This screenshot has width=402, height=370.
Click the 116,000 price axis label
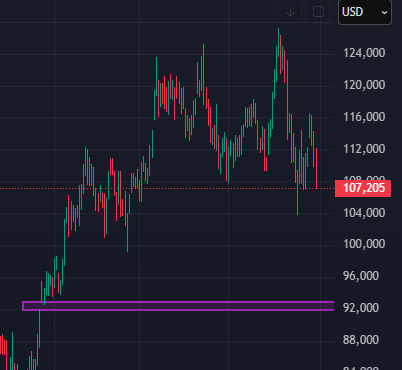click(x=364, y=117)
